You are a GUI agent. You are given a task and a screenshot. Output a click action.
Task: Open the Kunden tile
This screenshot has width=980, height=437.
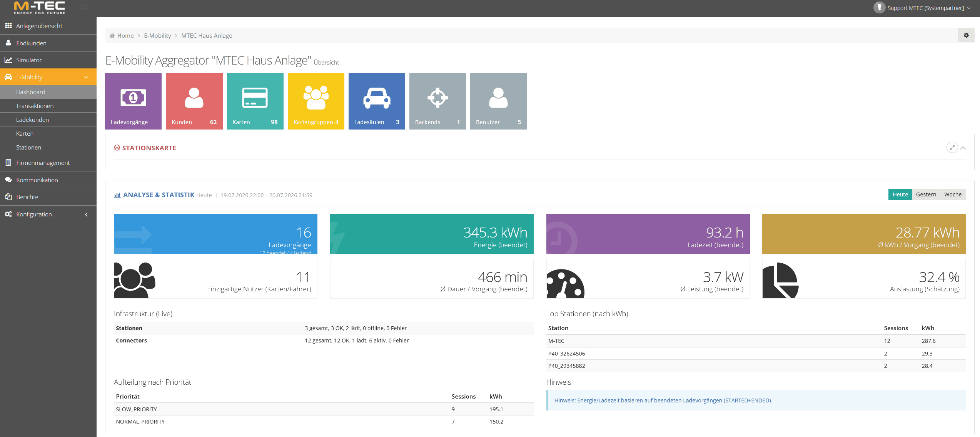[194, 101]
